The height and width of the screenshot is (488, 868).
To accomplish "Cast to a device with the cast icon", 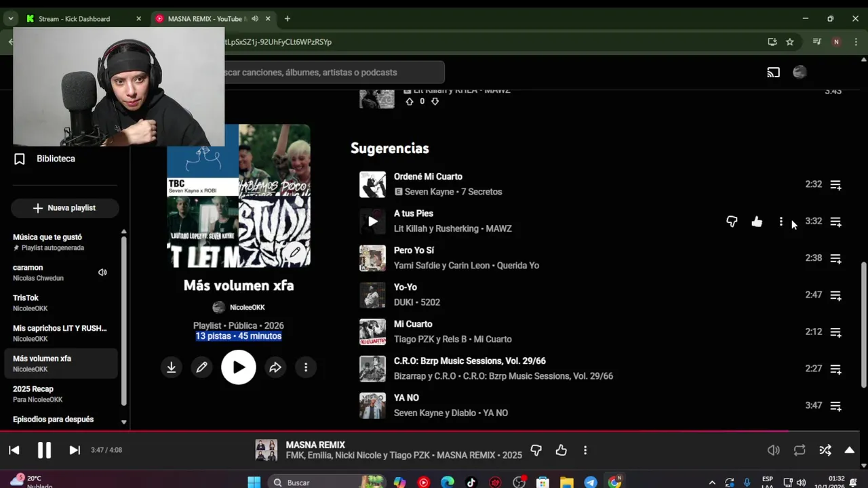I will (773, 73).
